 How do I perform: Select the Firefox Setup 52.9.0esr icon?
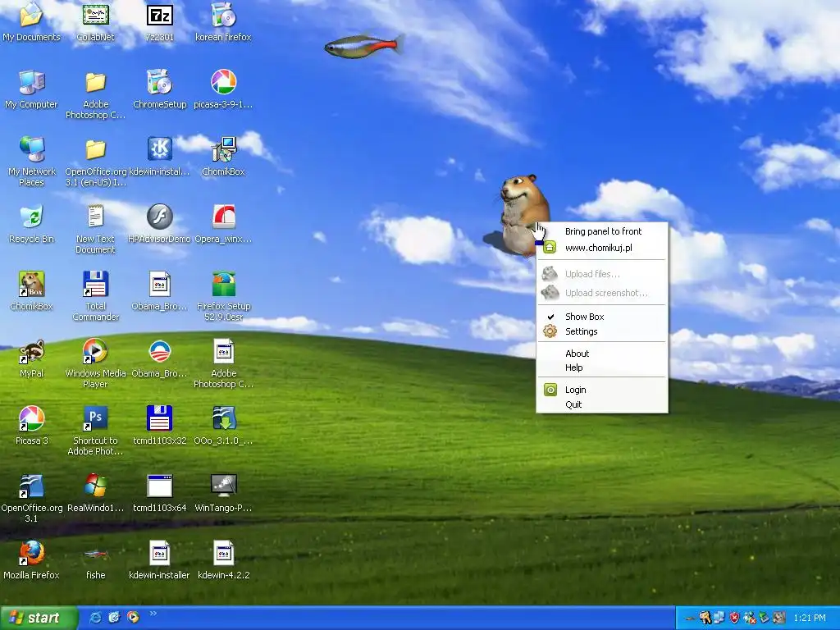tap(223, 295)
